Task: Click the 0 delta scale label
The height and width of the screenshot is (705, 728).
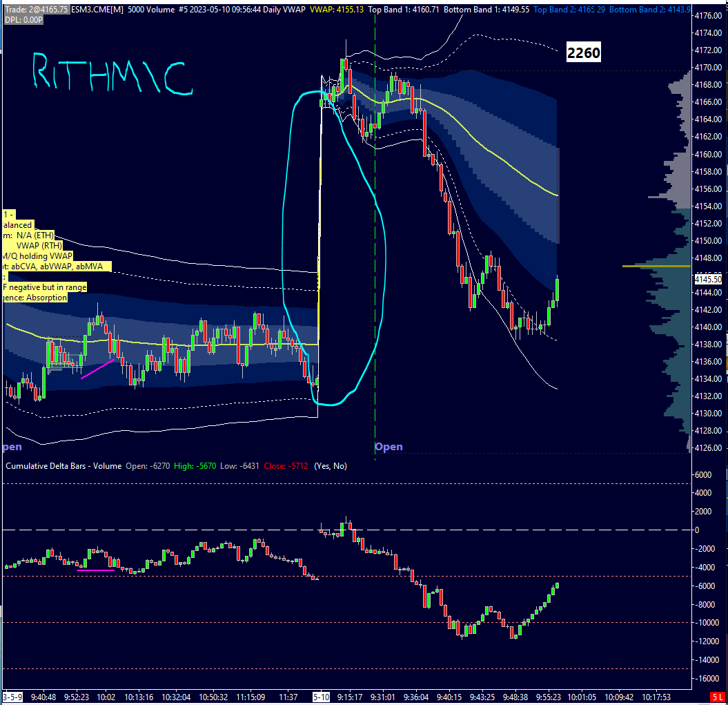Action: (x=696, y=530)
